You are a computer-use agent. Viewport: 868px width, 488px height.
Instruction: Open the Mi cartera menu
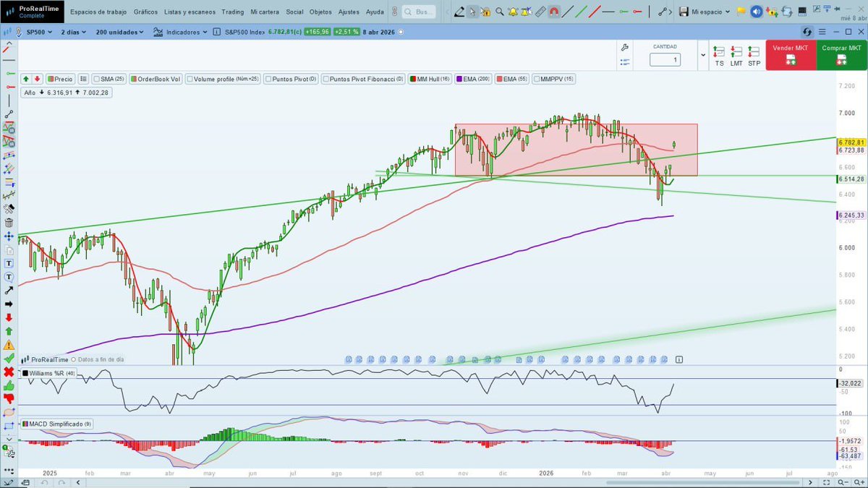coord(264,12)
